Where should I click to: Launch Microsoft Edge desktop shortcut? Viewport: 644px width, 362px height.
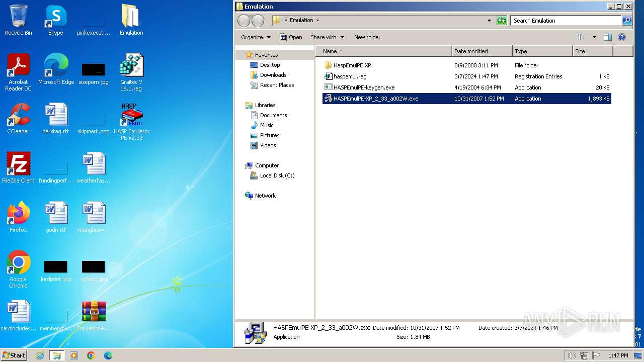(56, 69)
